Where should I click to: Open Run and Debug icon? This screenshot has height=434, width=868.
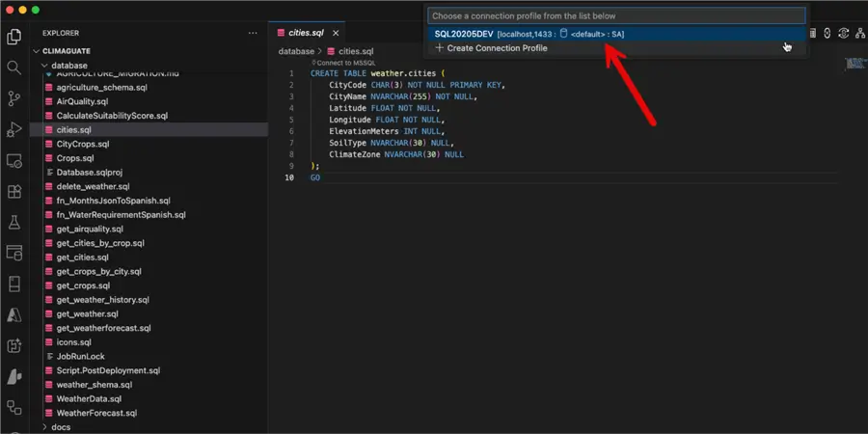click(x=14, y=130)
